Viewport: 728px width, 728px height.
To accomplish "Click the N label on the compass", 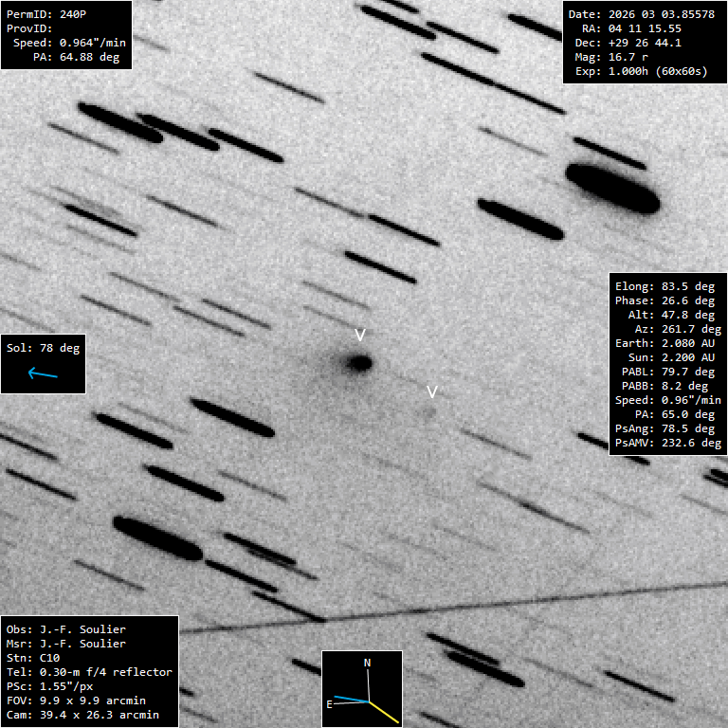I will click(x=368, y=662).
